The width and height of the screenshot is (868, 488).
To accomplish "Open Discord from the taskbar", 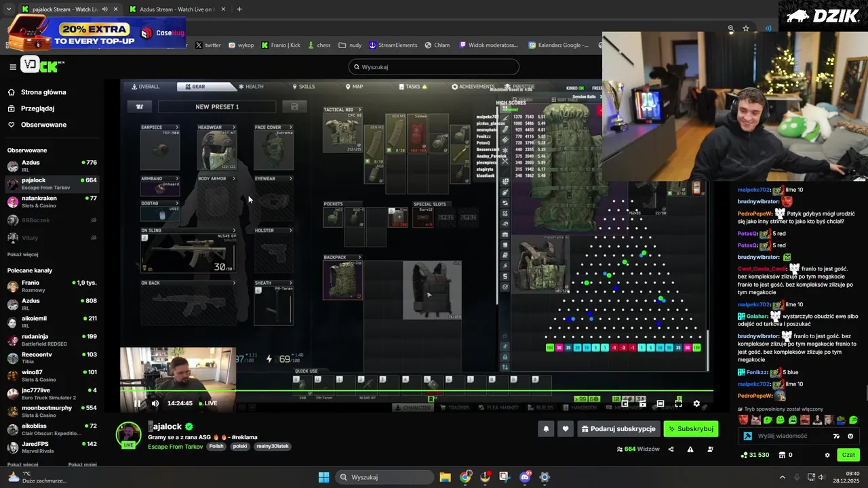I will tap(525, 477).
